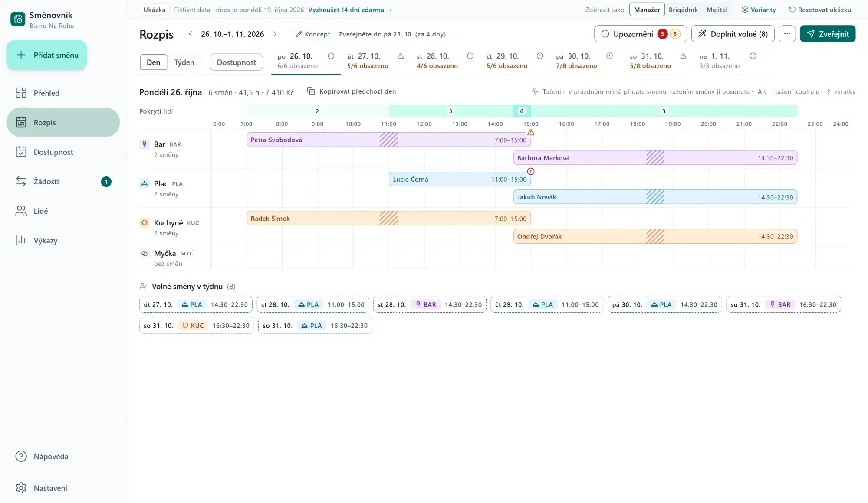Open the three-dots more options menu
The width and height of the screenshot is (868, 503).
click(x=787, y=34)
